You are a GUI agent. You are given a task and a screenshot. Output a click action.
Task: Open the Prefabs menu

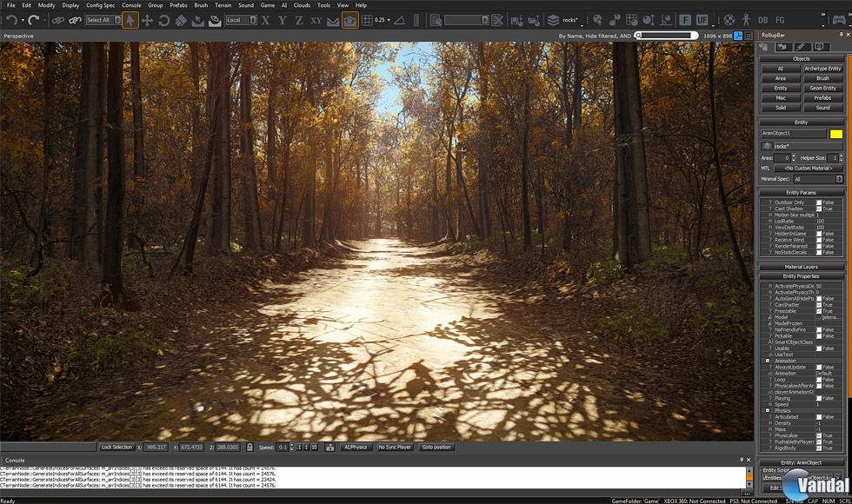pyautogui.click(x=178, y=5)
